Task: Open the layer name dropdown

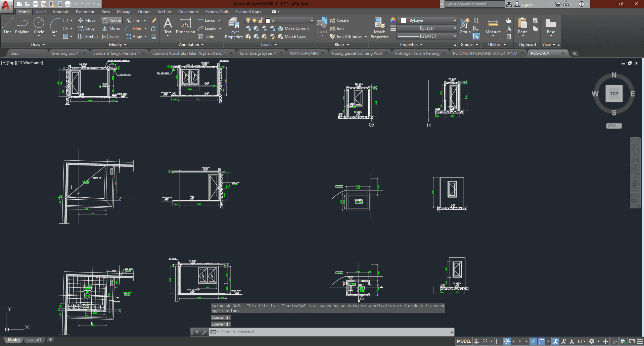Action: click(x=311, y=20)
